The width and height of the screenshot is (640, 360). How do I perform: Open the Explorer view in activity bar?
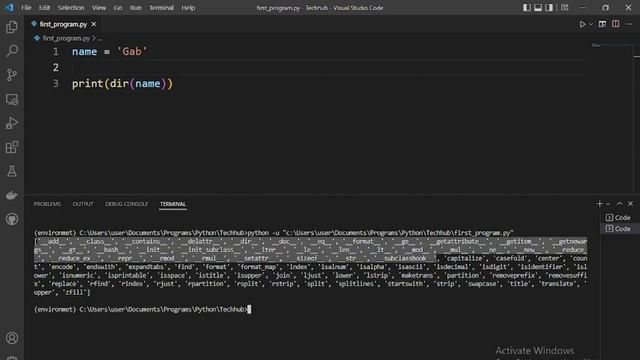click(12, 27)
